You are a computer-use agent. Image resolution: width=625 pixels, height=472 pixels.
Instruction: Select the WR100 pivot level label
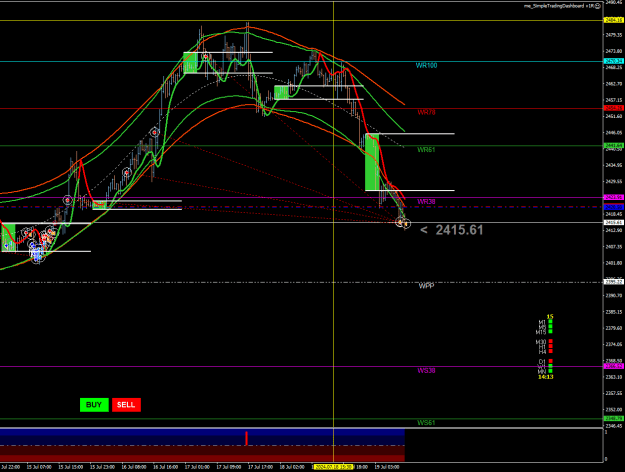coord(426,65)
